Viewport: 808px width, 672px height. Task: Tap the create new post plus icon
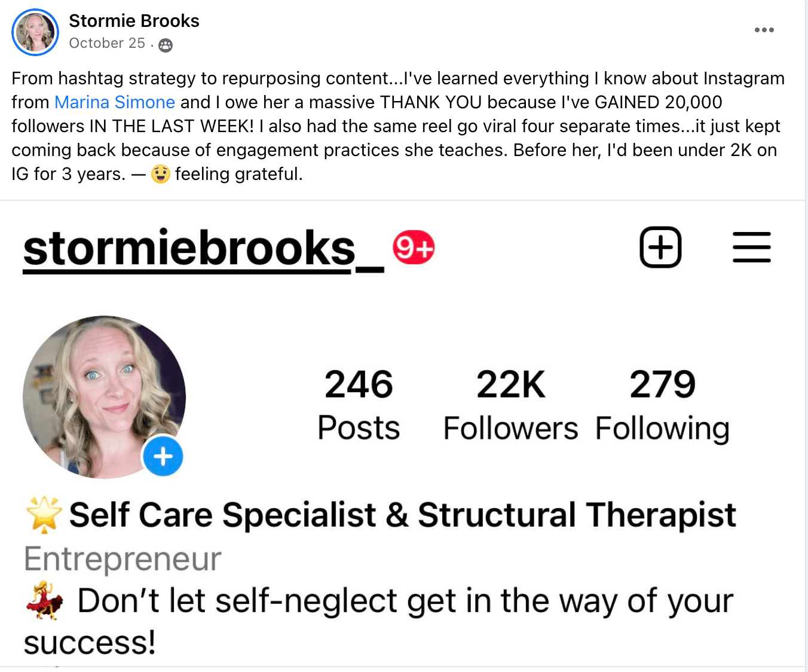point(660,247)
